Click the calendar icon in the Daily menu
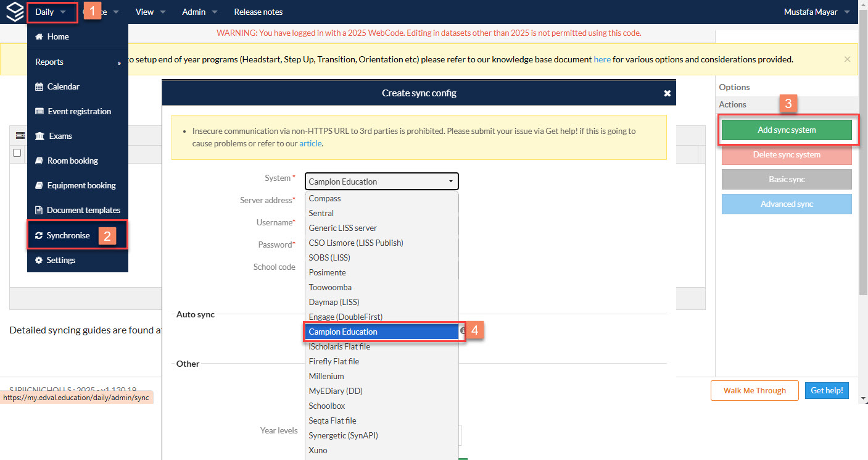Screen dimensions: 868x460 [39, 87]
